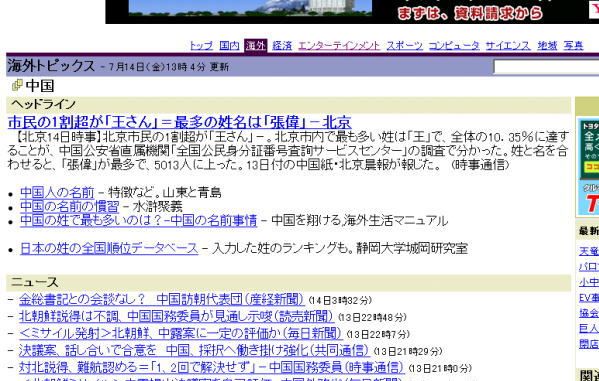
Task: Open headline 市民の1割超が「王さん」 article
Action: tap(180, 122)
